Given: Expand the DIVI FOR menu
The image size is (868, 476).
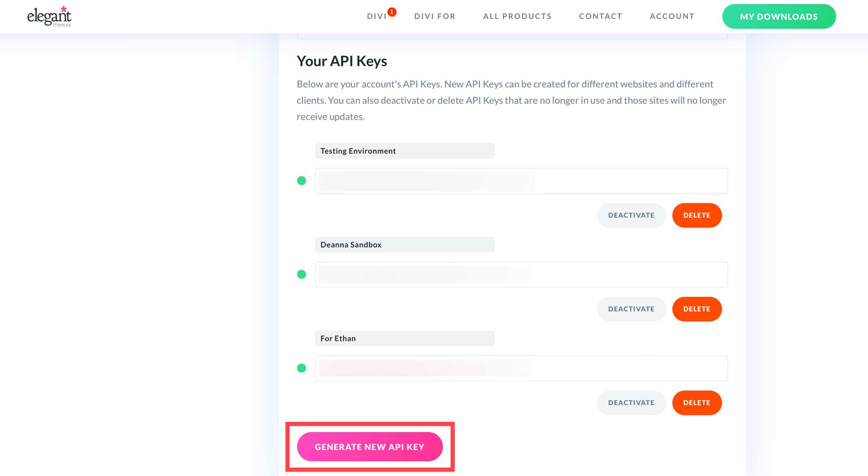Looking at the screenshot, I should [x=434, y=16].
